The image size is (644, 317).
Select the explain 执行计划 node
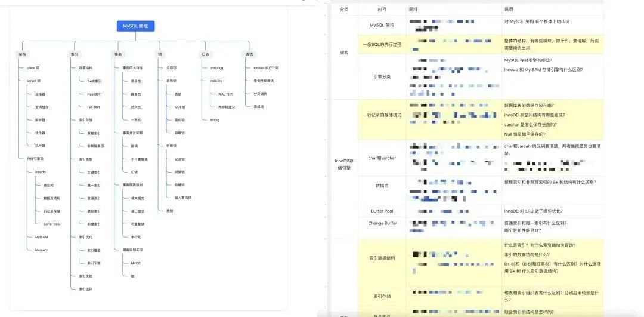267,68
